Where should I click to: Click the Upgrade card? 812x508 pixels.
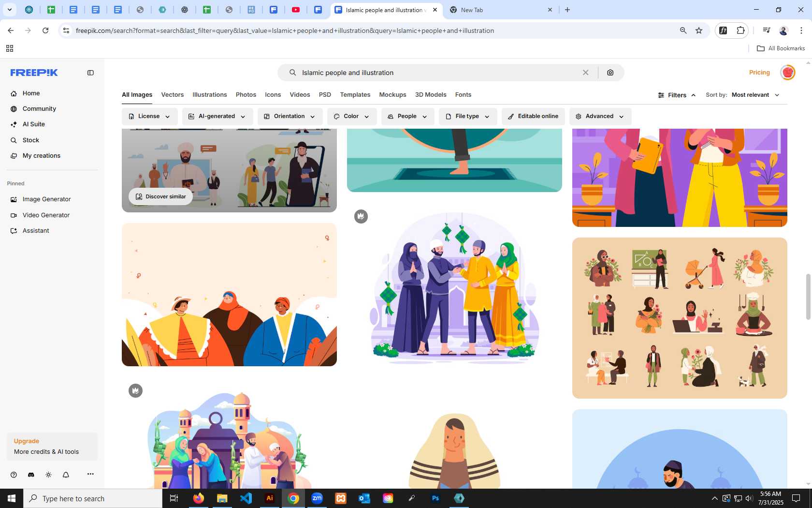pos(52,447)
